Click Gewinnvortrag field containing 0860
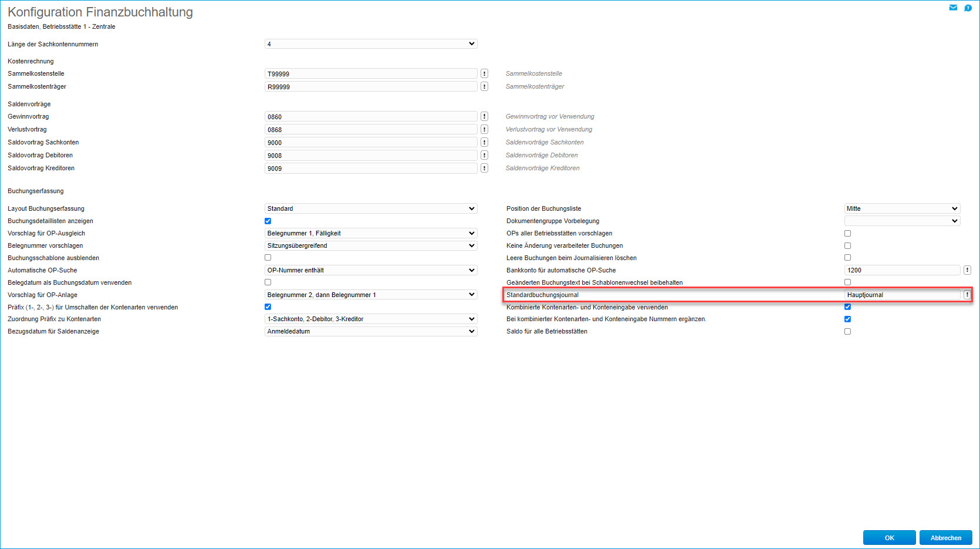This screenshot has height=549, width=980. 371,117
